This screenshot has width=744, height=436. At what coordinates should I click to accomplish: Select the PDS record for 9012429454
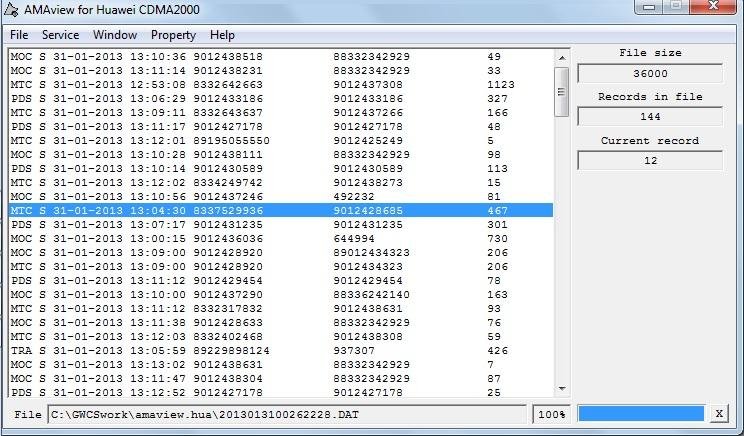(281, 280)
